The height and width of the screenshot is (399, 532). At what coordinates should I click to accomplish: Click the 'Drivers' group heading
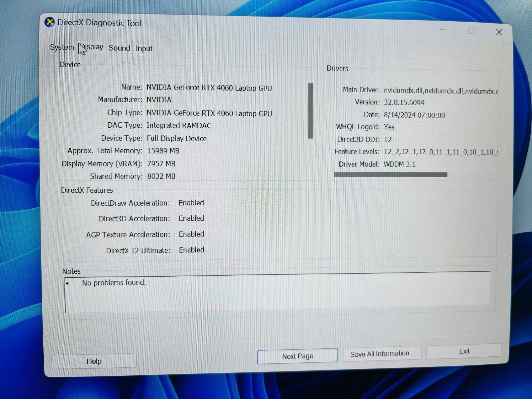coord(337,68)
